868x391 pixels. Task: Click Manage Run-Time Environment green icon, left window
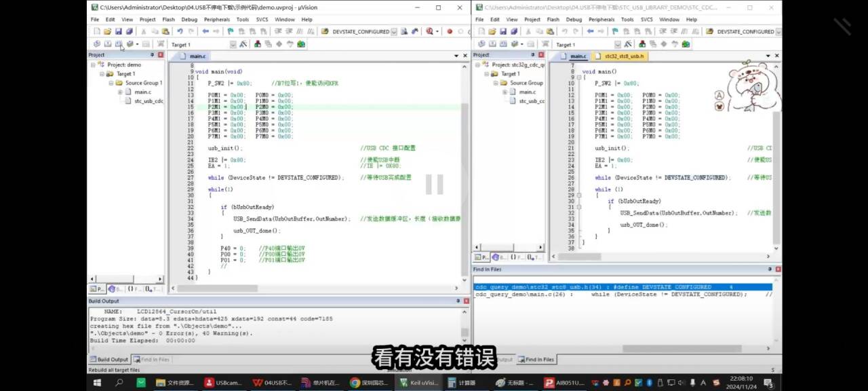coord(300,44)
